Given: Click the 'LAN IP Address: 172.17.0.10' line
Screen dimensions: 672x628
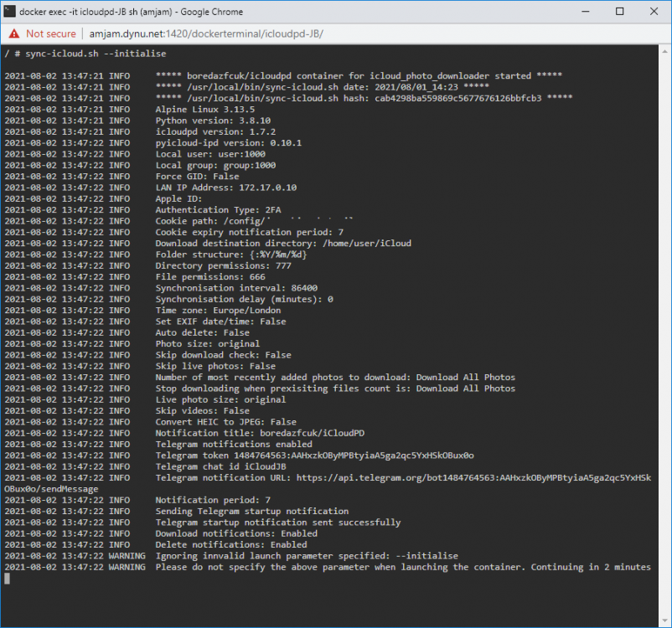Looking at the screenshot, I should (226, 188).
